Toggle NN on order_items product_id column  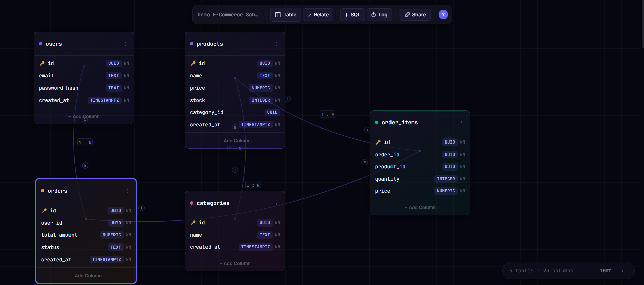pyautogui.click(x=463, y=167)
